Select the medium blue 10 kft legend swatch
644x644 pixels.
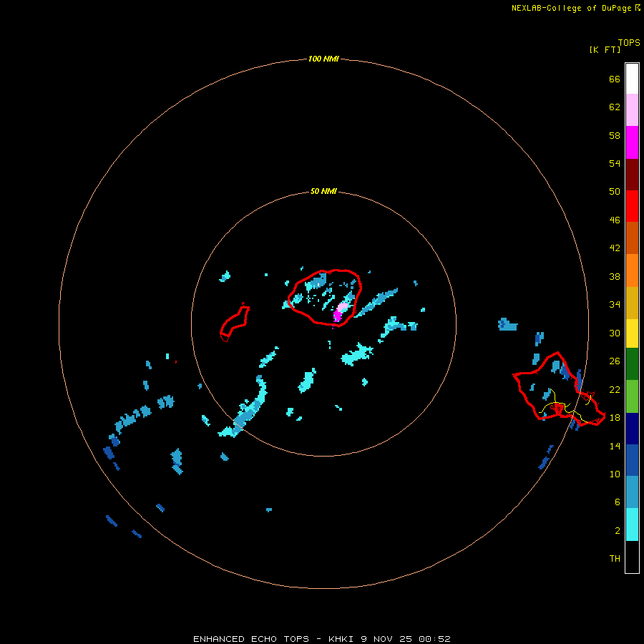[x=632, y=460]
